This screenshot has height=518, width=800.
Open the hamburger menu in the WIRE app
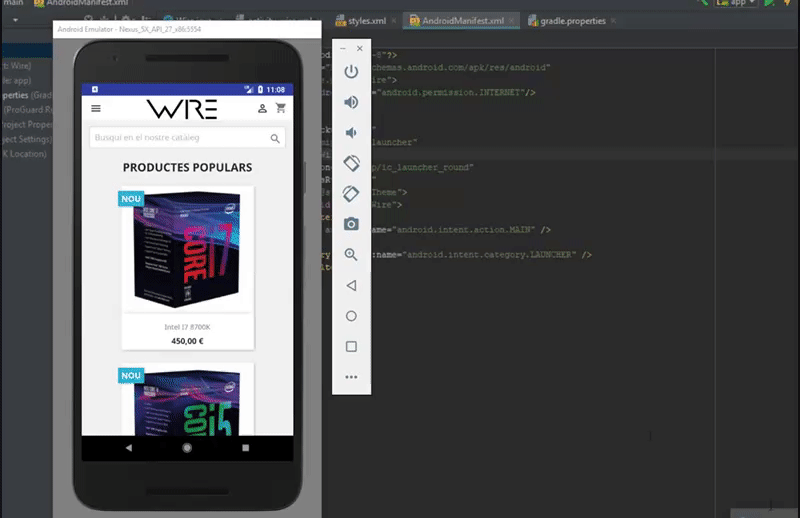[x=96, y=108]
